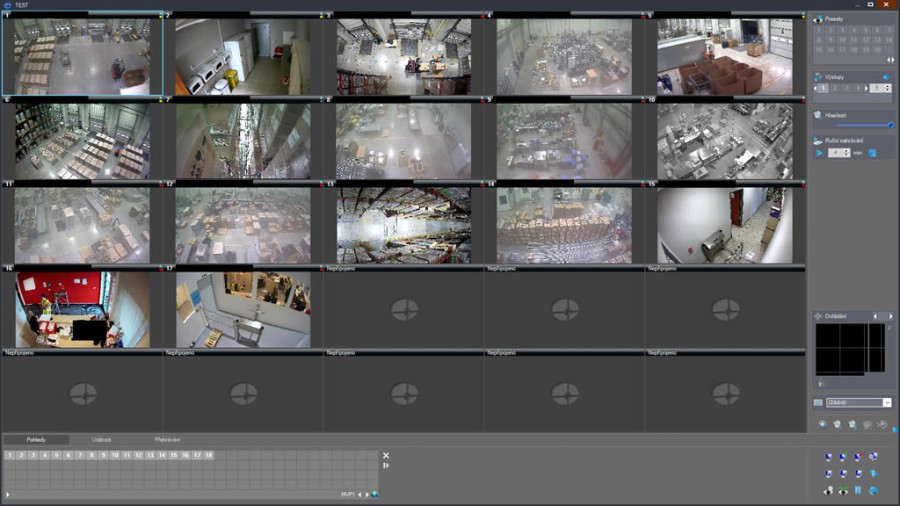Screen dimensions: 900x506
Task: Select view number 12 in Pohledy grid
Action: pos(138,455)
